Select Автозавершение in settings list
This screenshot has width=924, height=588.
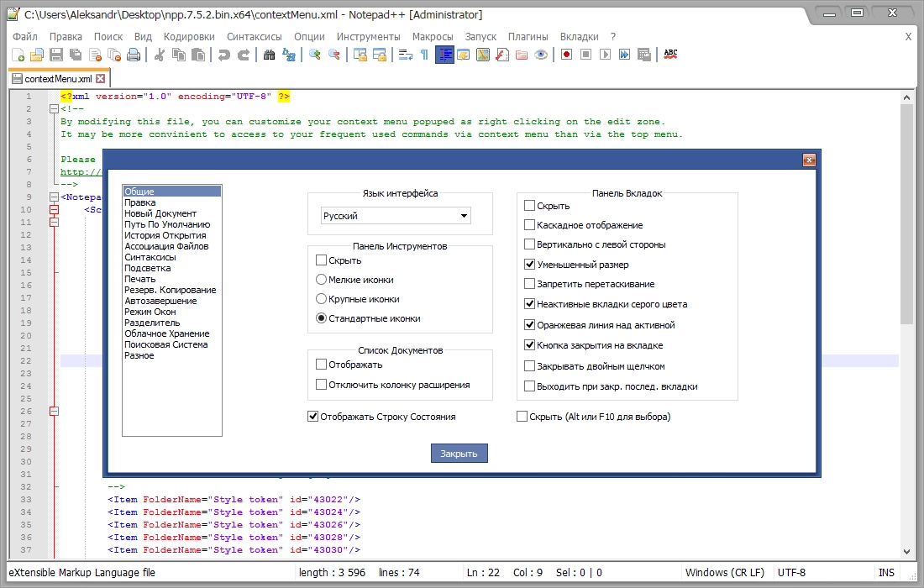(160, 301)
